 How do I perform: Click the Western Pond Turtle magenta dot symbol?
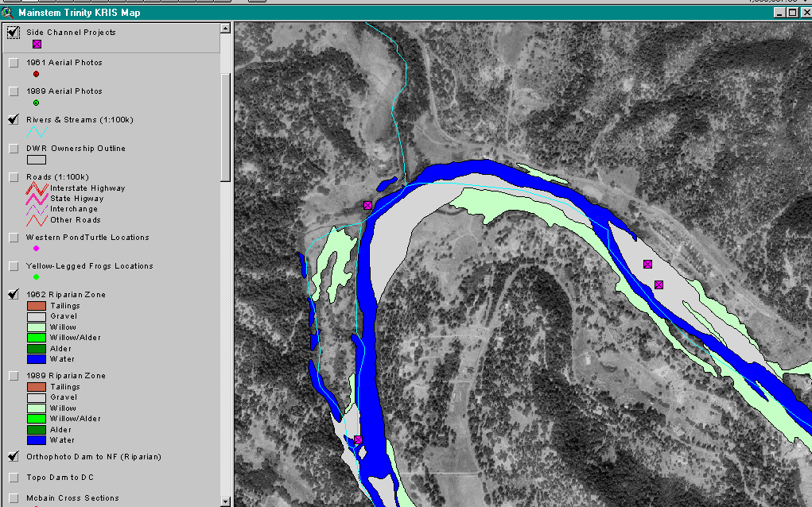pyautogui.click(x=37, y=248)
